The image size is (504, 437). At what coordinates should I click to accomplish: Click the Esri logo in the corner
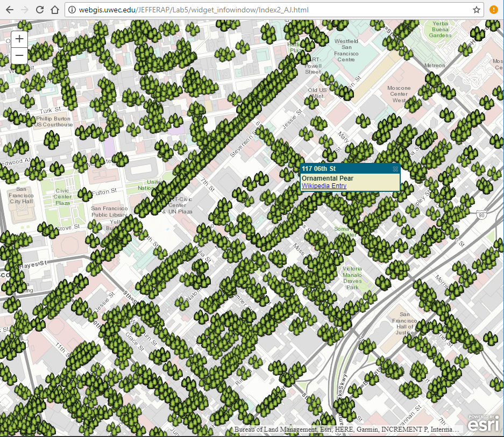point(483,426)
